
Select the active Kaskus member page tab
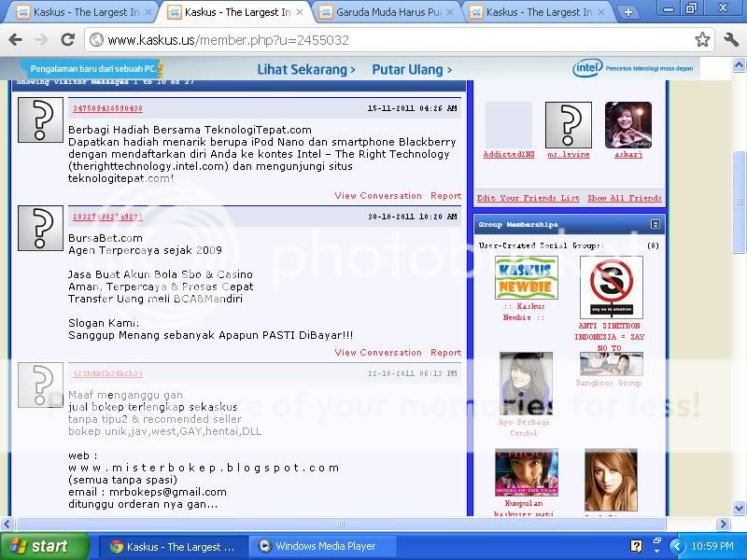pyautogui.click(x=235, y=12)
